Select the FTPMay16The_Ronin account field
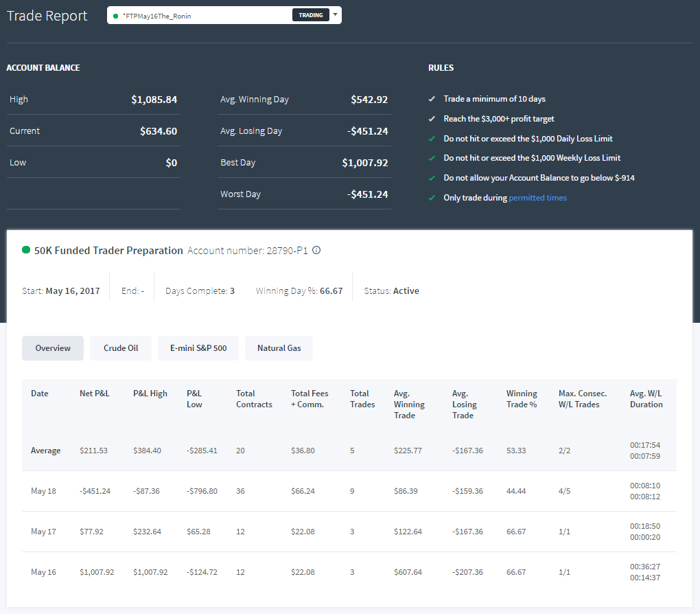 (x=224, y=15)
